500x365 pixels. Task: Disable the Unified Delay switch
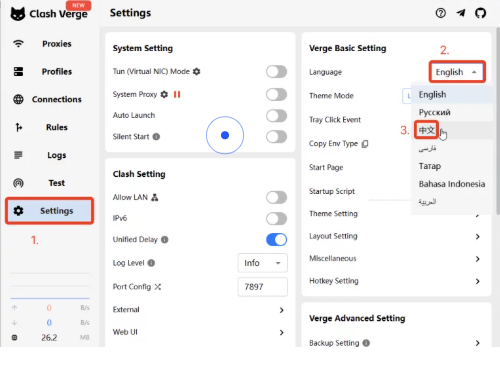click(276, 239)
